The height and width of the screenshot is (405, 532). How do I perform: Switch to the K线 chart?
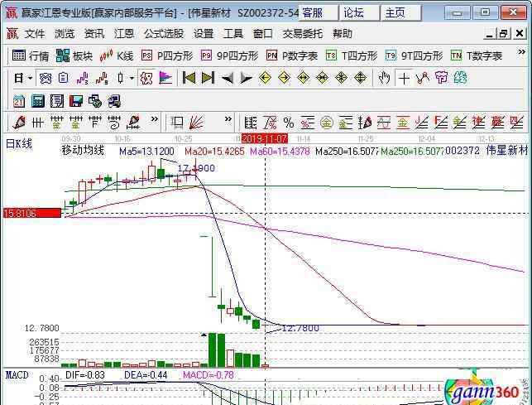click(116, 55)
